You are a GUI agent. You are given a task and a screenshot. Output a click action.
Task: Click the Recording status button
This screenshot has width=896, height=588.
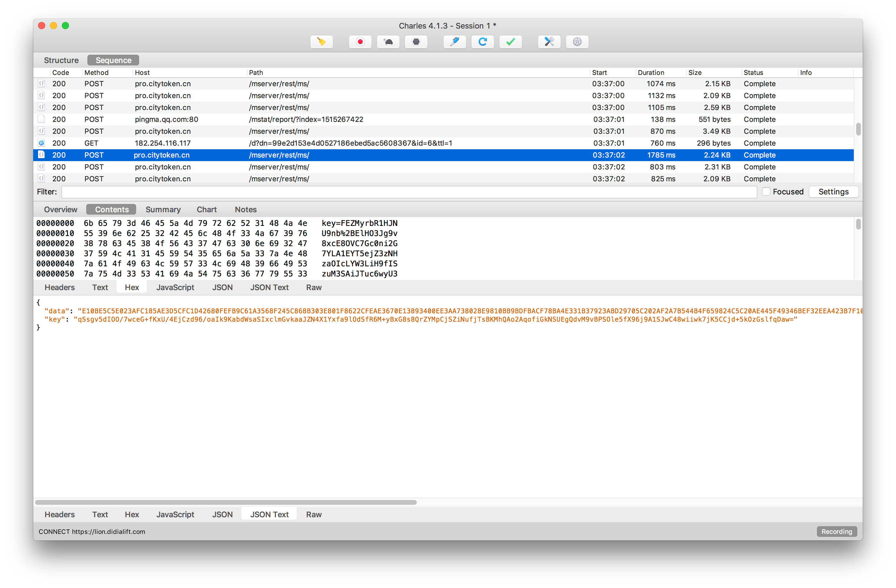coord(837,532)
